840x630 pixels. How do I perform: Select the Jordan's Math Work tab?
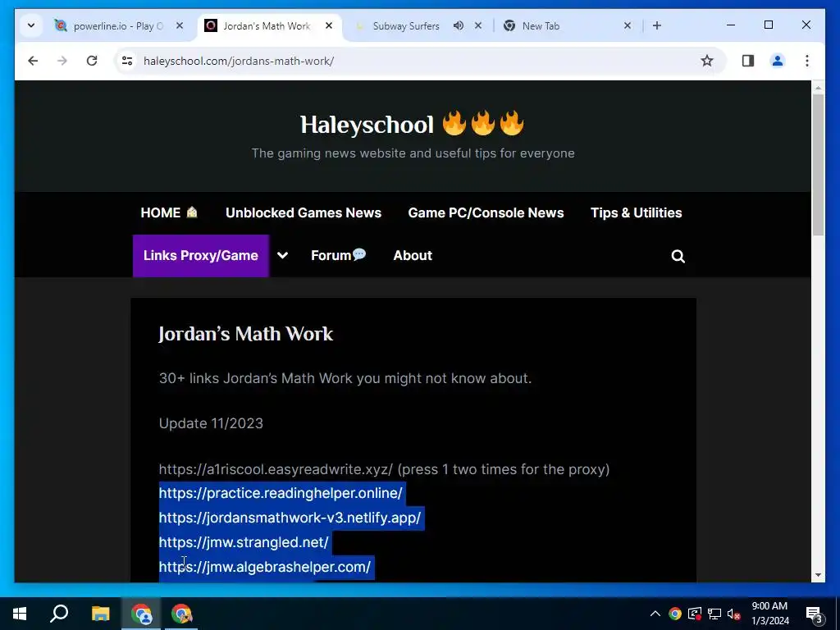267,25
